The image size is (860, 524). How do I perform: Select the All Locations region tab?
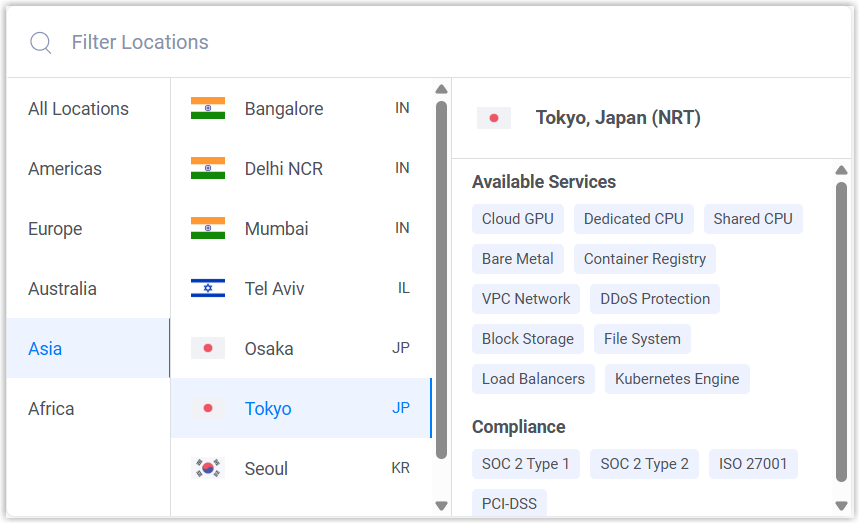click(x=78, y=109)
